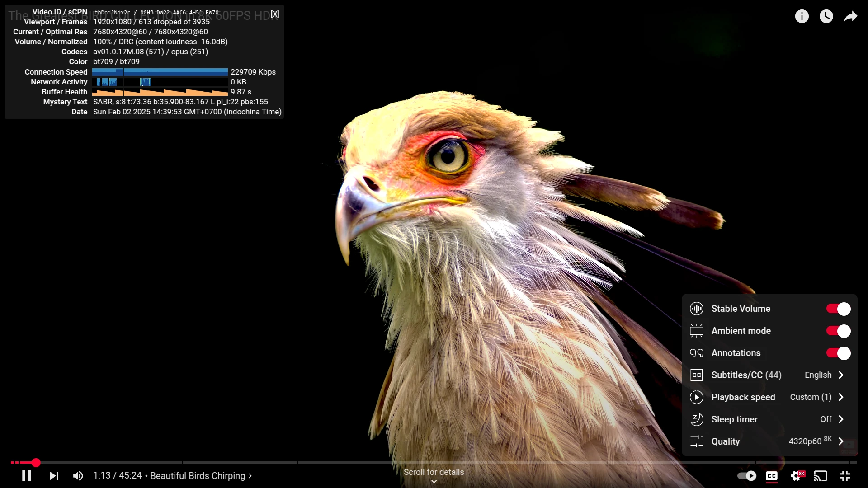Click the Codecs av01 opus value
868x488 pixels.
tap(151, 52)
